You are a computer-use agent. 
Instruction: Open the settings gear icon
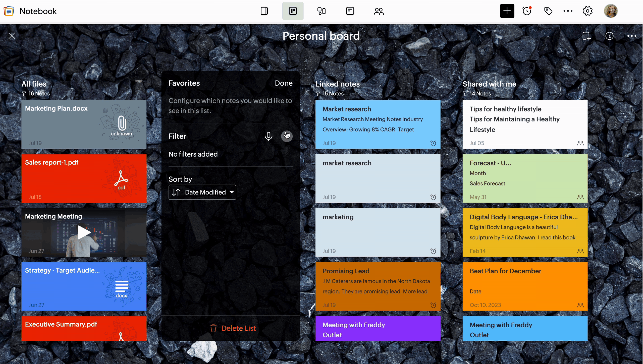pos(587,11)
